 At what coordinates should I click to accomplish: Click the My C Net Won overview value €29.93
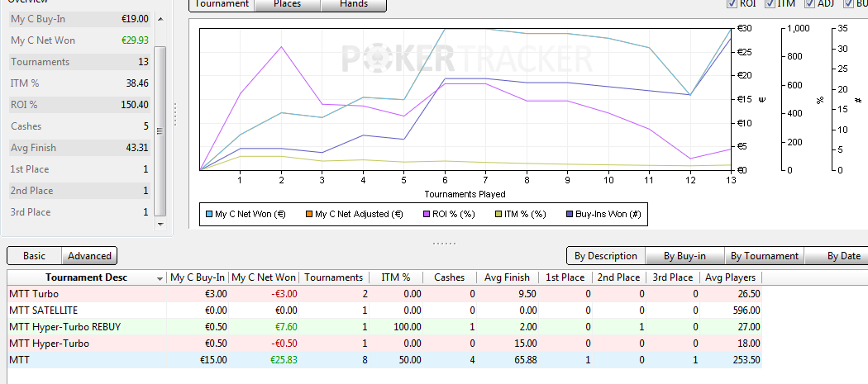click(135, 40)
